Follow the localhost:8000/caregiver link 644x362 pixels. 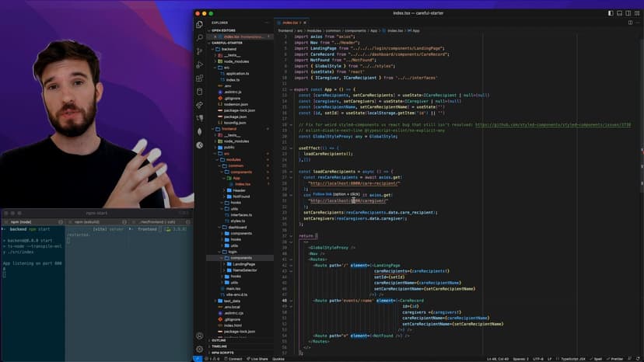click(x=342, y=200)
